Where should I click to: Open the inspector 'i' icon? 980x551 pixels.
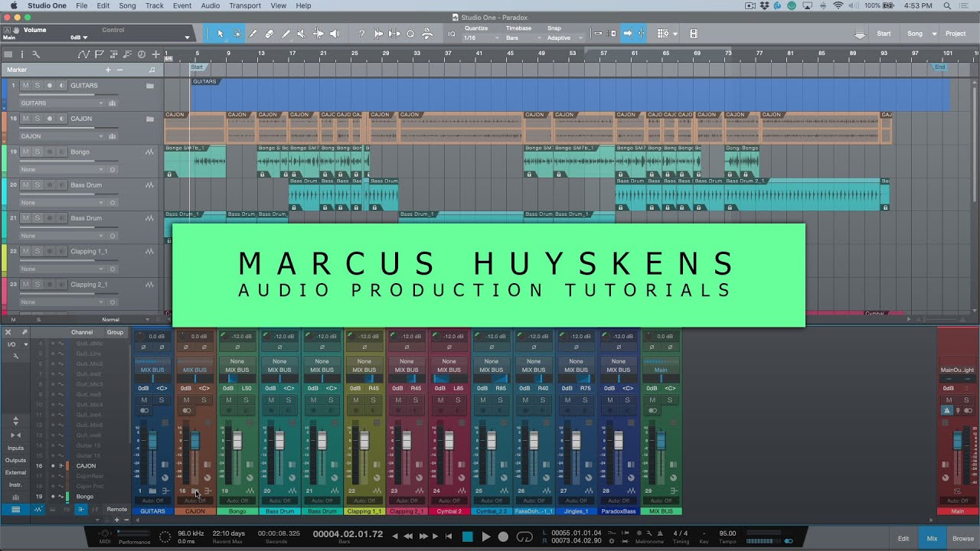pos(21,54)
